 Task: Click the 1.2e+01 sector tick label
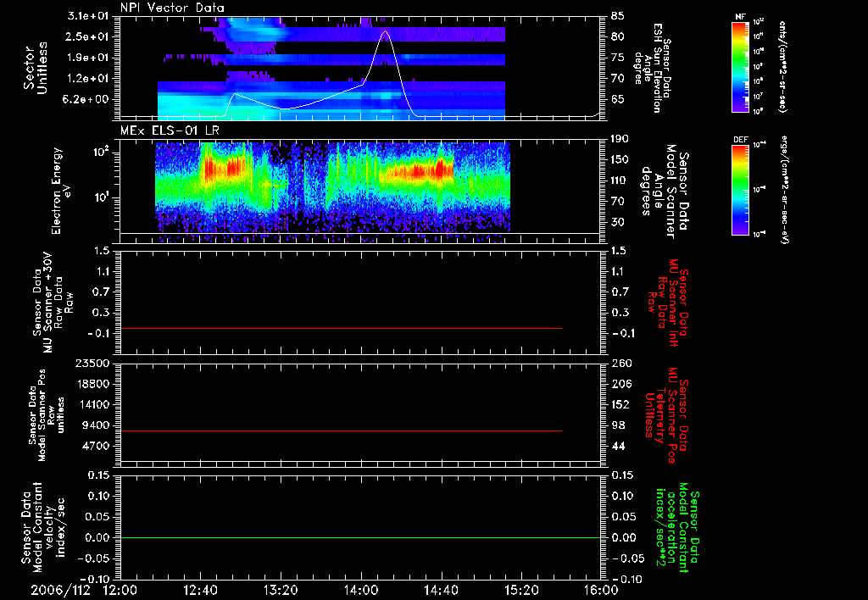click(88, 79)
